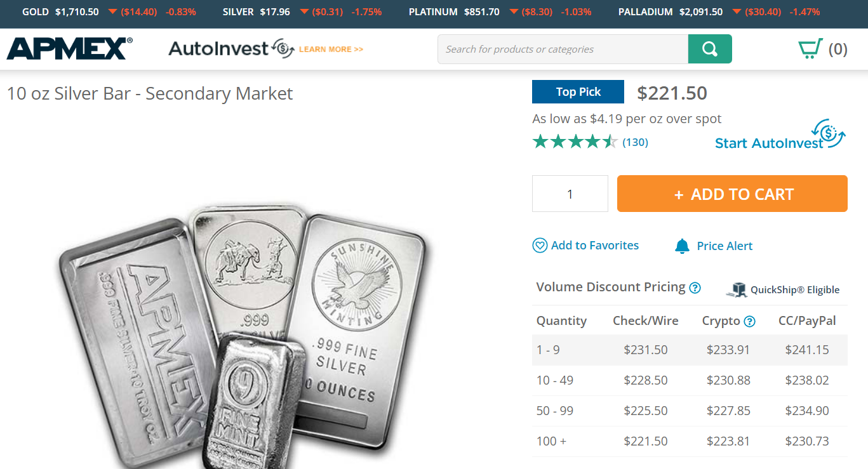Click the Price Alert bell icon
Image resolution: width=868 pixels, height=469 pixels.
(x=682, y=246)
